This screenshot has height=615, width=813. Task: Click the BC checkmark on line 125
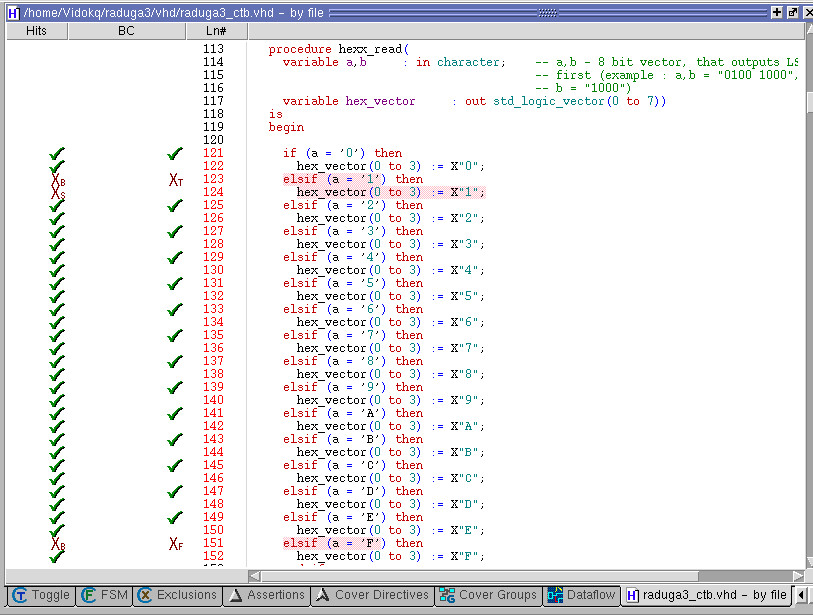pos(175,205)
